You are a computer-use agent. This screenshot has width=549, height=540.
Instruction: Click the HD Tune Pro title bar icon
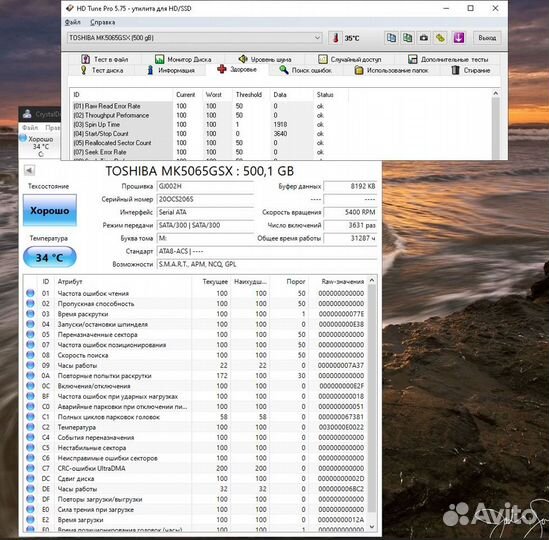tap(70, 8)
